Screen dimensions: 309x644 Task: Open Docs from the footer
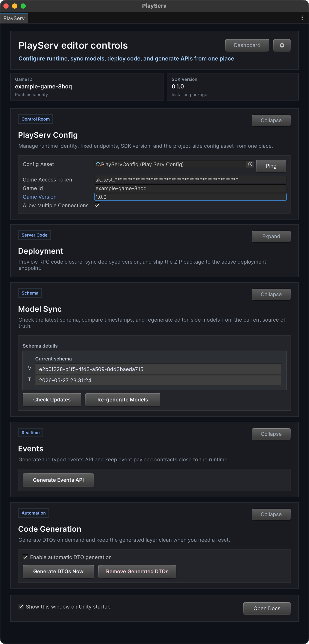(267, 609)
